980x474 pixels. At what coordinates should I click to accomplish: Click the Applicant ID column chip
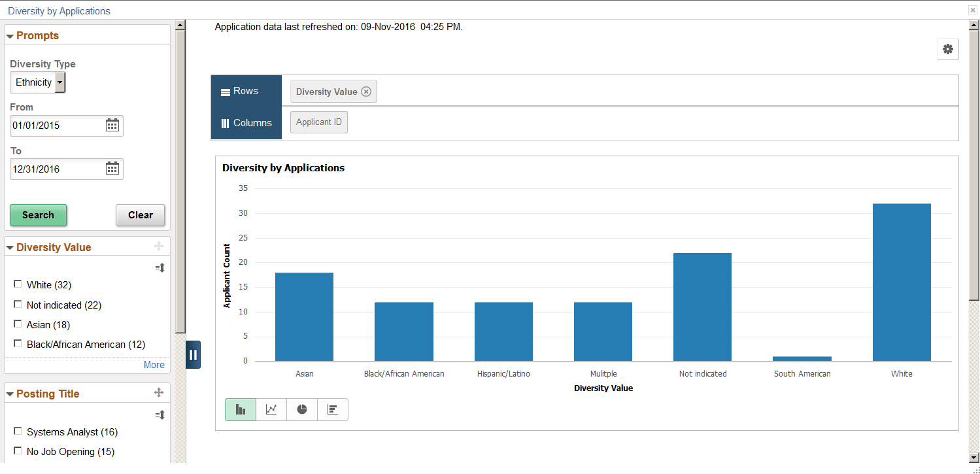pos(319,122)
